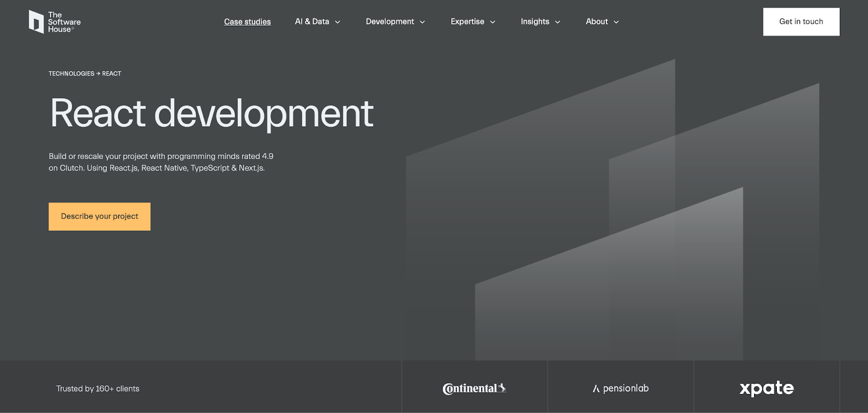868x413 pixels.
Task: Click The Software House logo
Action: point(54,22)
